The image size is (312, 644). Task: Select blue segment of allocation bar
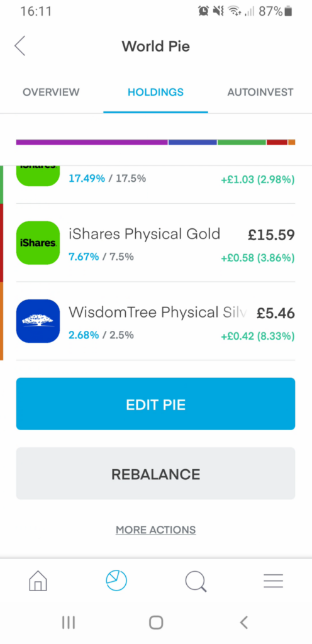point(192,142)
